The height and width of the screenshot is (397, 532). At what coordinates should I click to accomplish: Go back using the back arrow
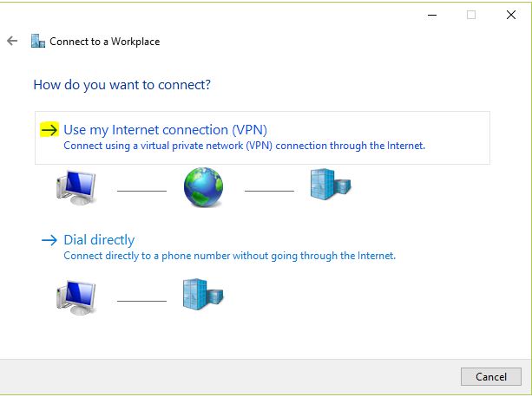pyautogui.click(x=12, y=41)
